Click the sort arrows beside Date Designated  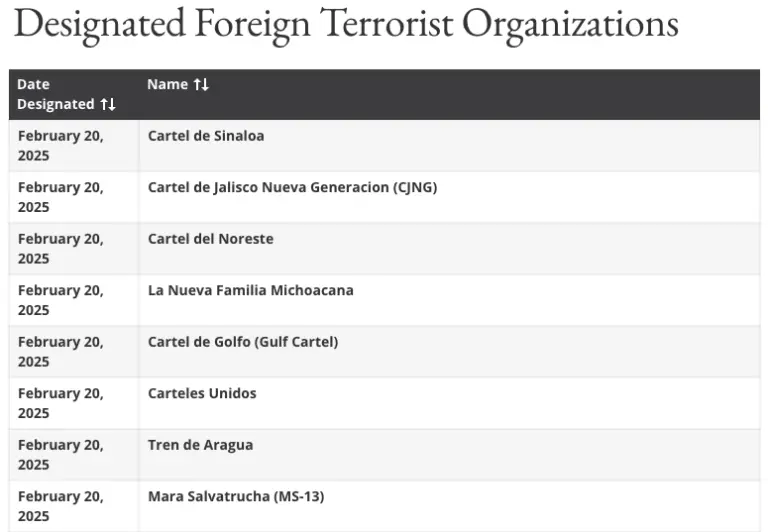(x=108, y=104)
